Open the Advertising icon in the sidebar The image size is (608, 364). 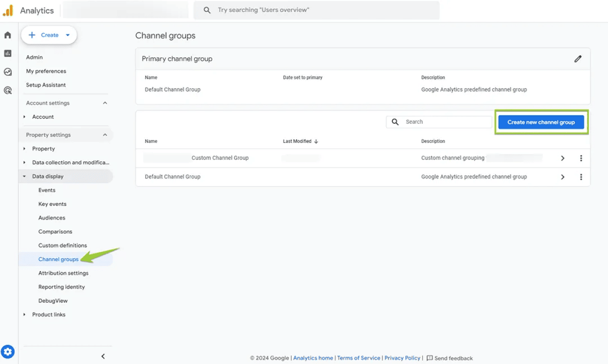pyautogui.click(x=7, y=90)
